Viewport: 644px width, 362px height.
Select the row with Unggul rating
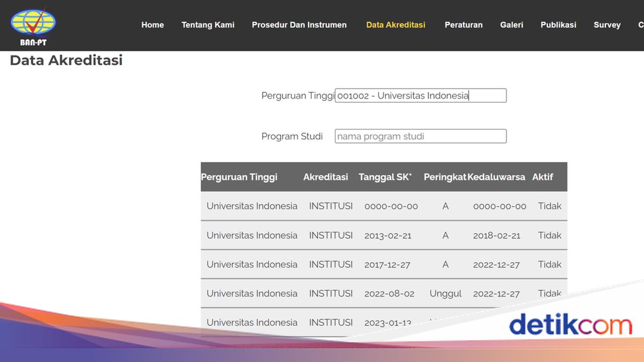pyautogui.click(x=384, y=293)
